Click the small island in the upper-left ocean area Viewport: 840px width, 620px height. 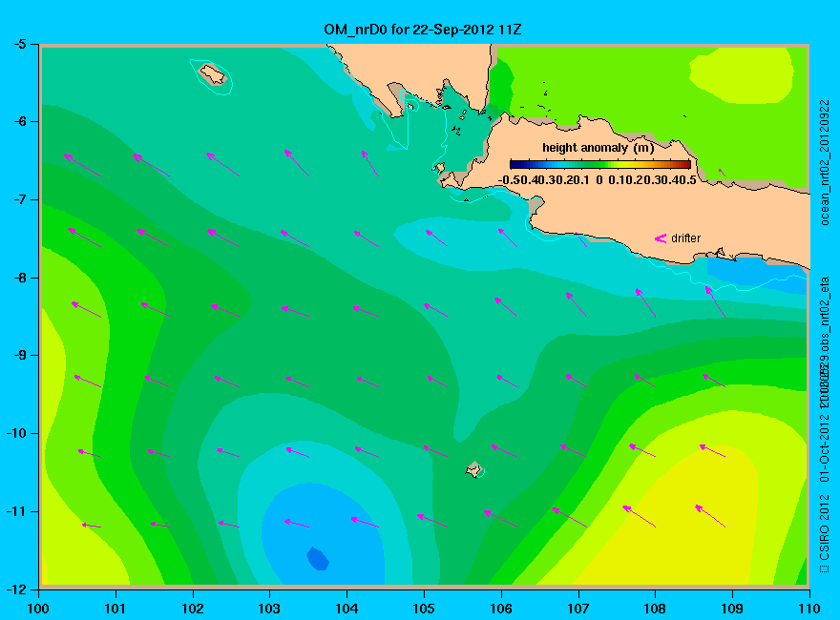pos(213,73)
